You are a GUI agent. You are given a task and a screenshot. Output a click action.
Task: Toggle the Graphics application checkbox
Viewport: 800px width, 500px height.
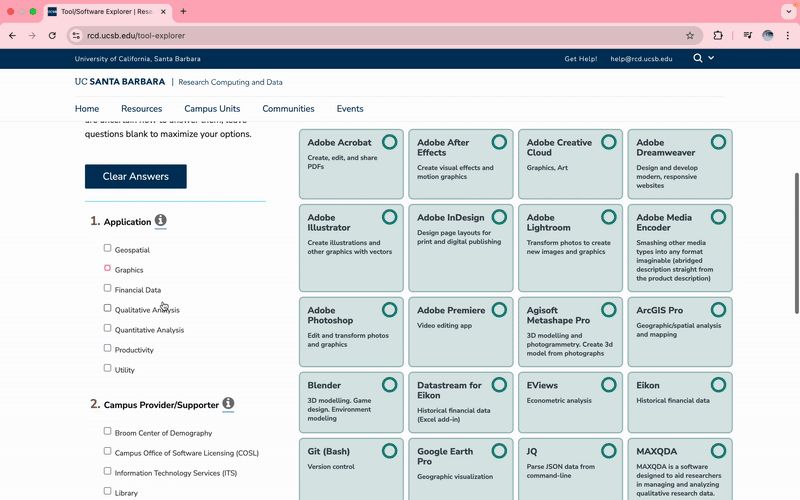coord(107,268)
